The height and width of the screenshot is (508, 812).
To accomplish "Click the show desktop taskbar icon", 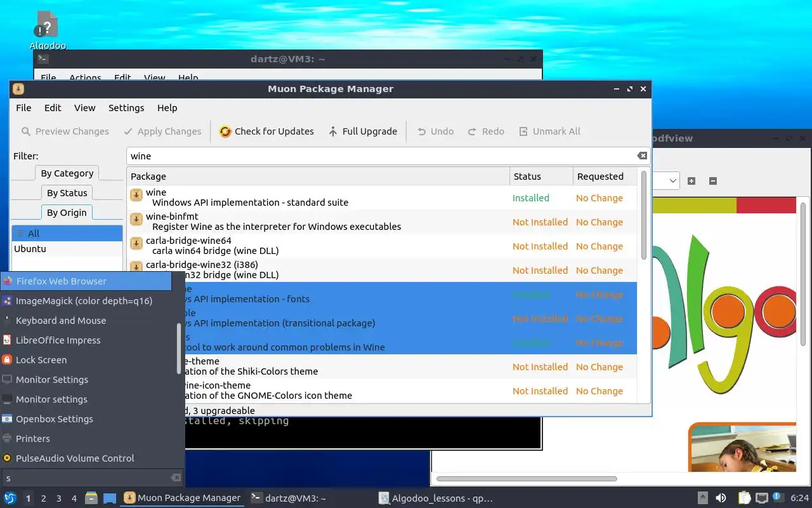I will [x=110, y=498].
